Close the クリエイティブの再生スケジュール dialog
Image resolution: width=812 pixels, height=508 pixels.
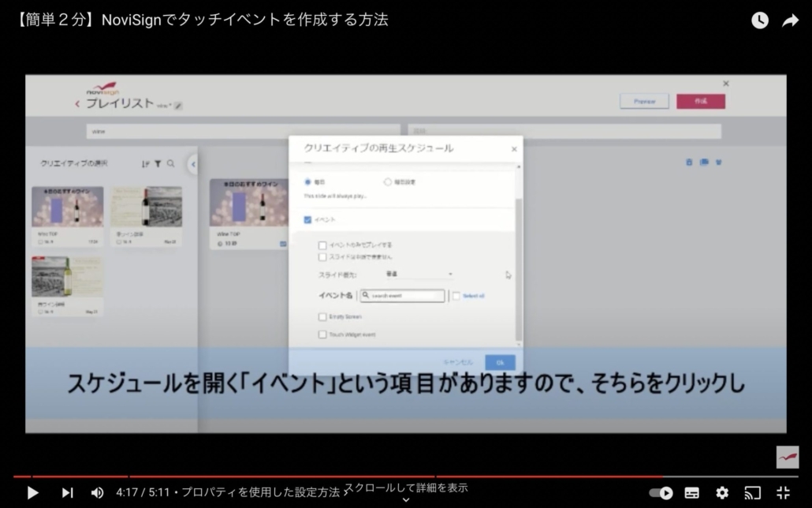[514, 149]
